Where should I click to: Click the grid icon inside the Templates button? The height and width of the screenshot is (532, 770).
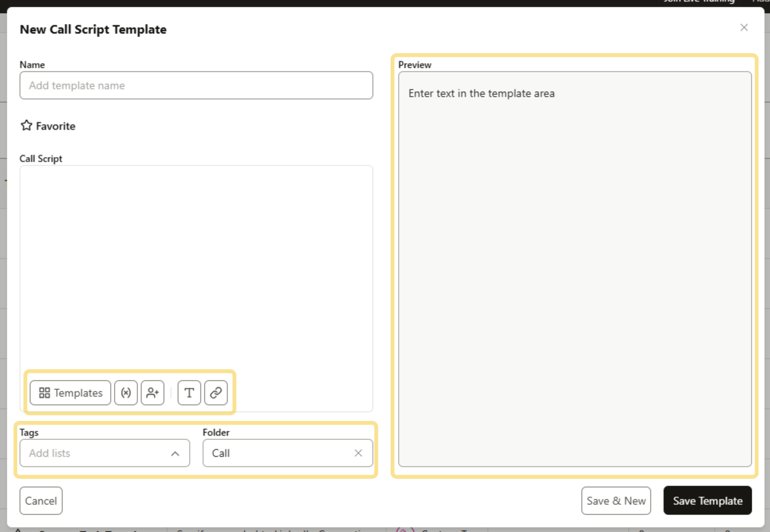(44, 393)
